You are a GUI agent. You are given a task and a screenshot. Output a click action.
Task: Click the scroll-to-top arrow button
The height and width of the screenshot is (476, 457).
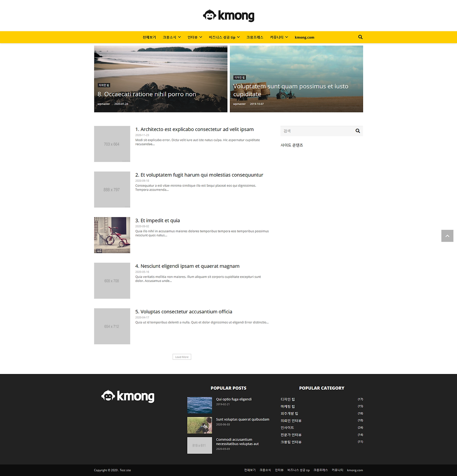pyautogui.click(x=447, y=236)
